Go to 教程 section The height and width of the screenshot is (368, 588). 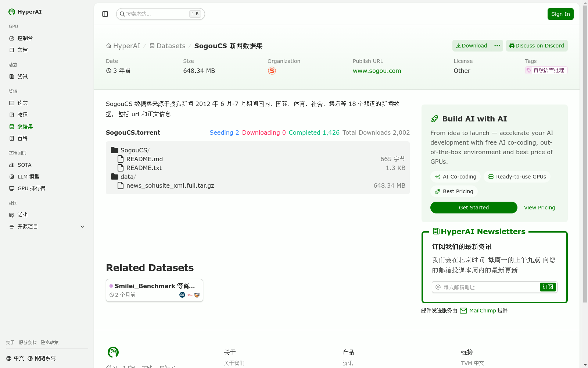(x=47, y=115)
